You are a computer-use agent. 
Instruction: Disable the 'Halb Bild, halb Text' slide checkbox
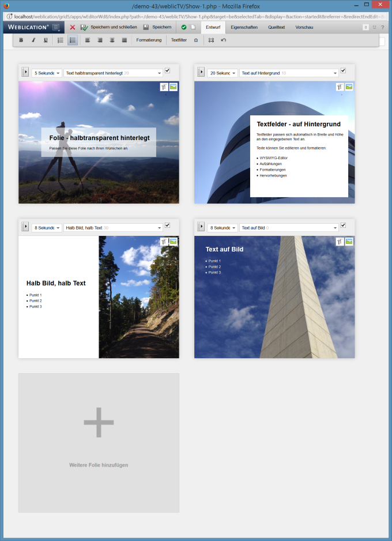167,225
